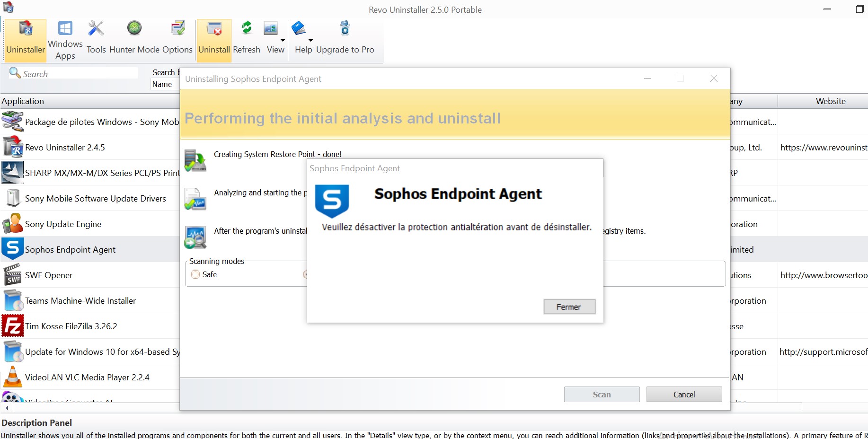Focus the Search input field
Viewport: 868px width, 439px height.
[x=80, y=73]
